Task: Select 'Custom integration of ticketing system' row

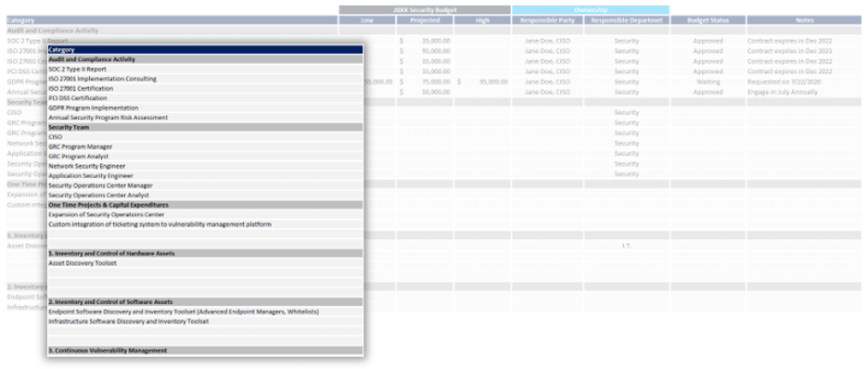Action: (205, 224)
